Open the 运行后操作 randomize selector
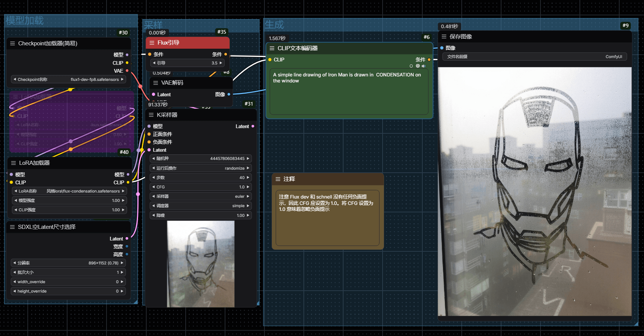Image resolution: width=644 pixels, height=336 pixels. (201, 168)
